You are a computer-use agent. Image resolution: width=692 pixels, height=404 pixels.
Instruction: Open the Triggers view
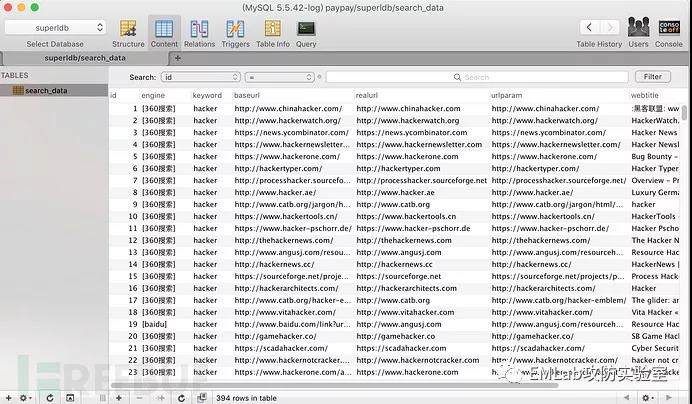pos(235,33)
